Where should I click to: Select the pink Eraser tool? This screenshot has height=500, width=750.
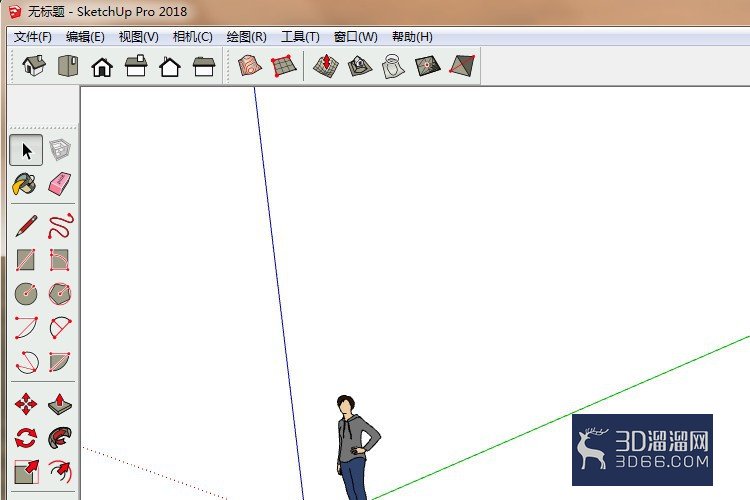point(60,184)
